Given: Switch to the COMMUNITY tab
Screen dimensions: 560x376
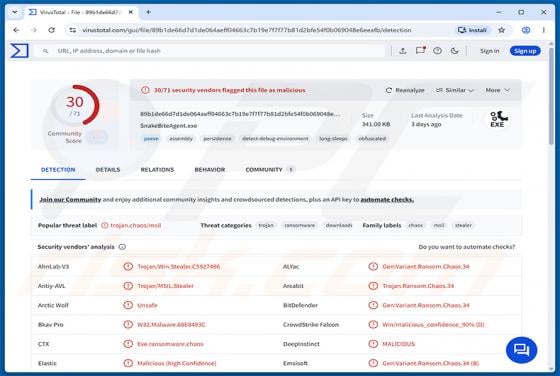Looking at the screenshot, I should pyautogui.click(x=270, y=170).
